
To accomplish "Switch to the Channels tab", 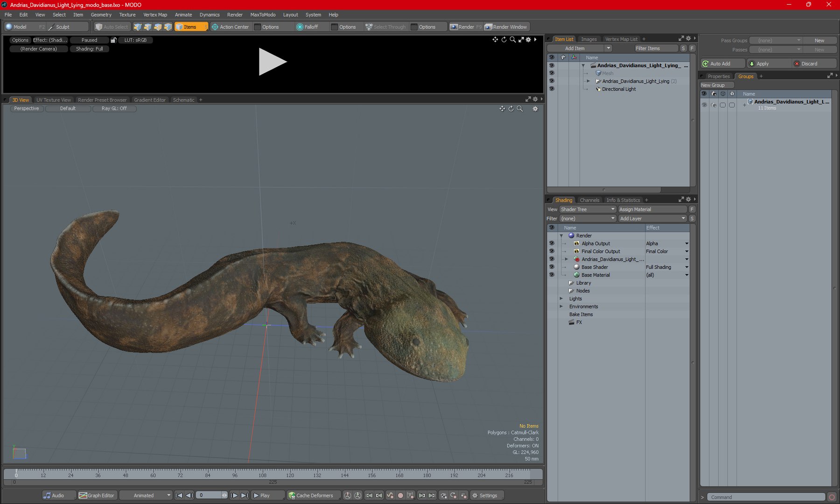I will (x=589, y=200).
